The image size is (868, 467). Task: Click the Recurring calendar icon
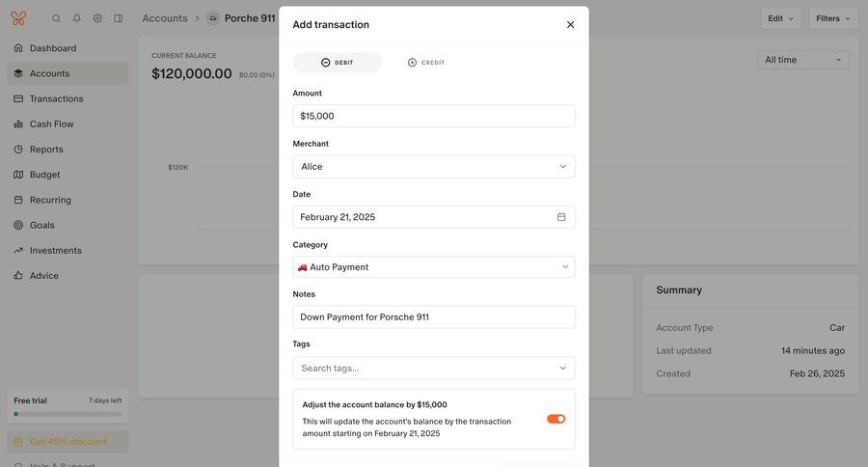18,200
